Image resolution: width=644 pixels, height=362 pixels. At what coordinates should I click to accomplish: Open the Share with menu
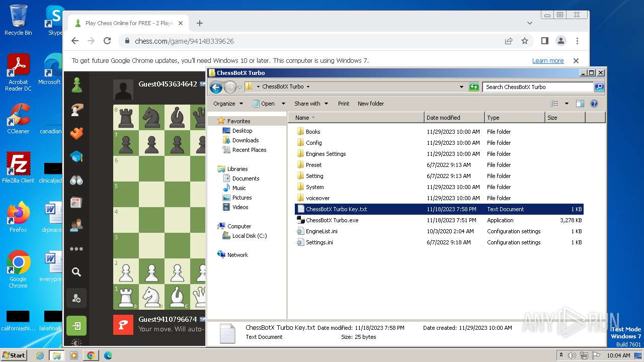(x=311, y=104)
